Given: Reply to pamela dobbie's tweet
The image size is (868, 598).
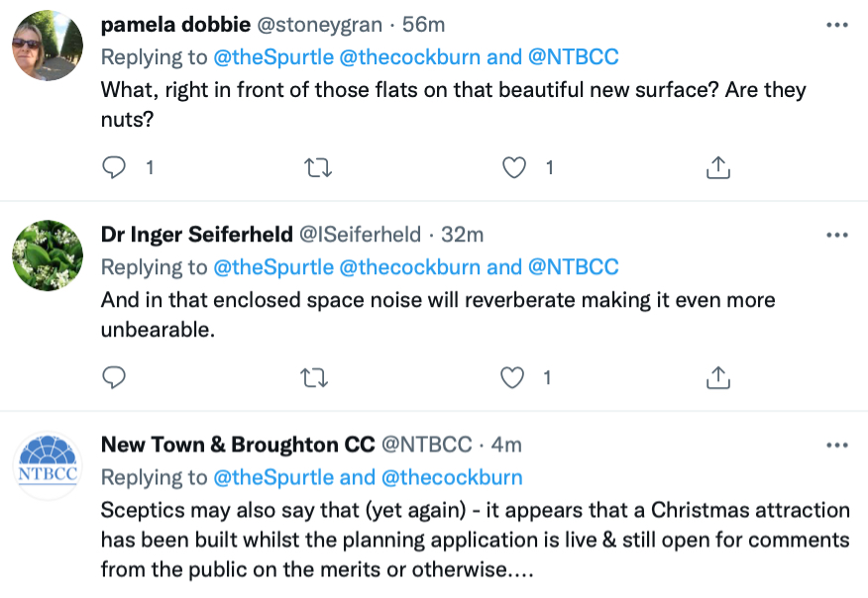Looking at the screenshot, I should 114,167.
